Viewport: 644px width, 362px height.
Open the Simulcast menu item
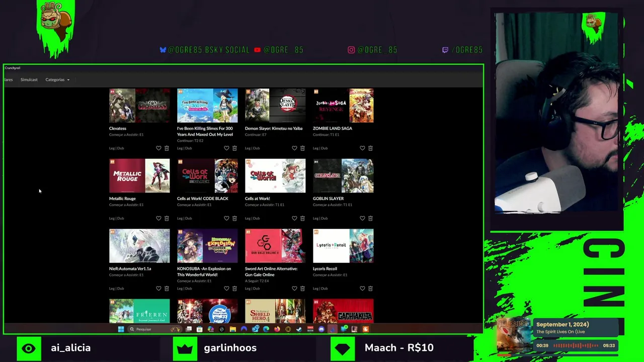pyautogui.click(x=29, y=79)
